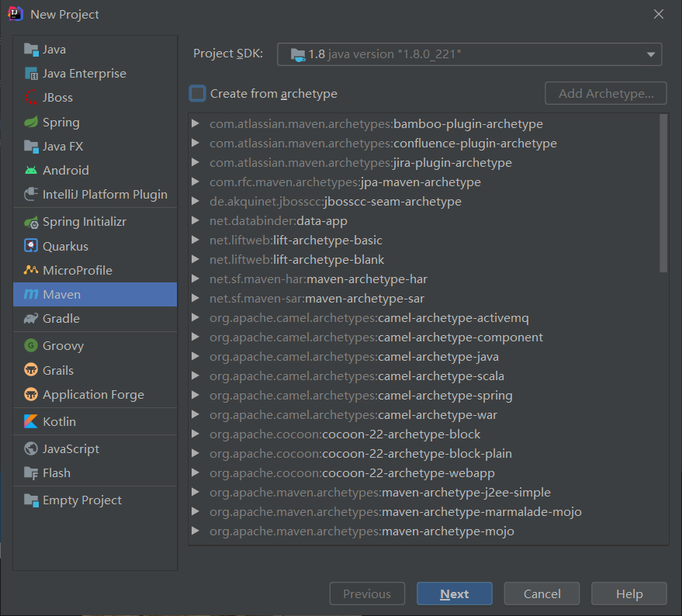This screenshot has height=616, width=682.
Task: Click the IntelliJ IDEA logo in title bar
Action: [16, 13]
